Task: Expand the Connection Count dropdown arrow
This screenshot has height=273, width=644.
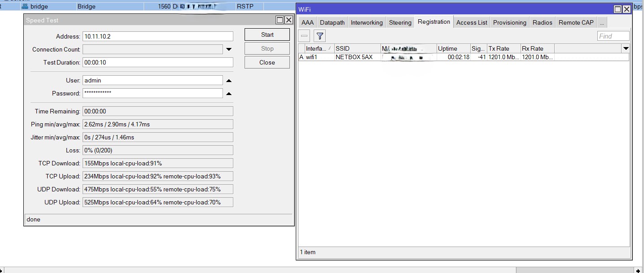Action: (x=229, y=49)
